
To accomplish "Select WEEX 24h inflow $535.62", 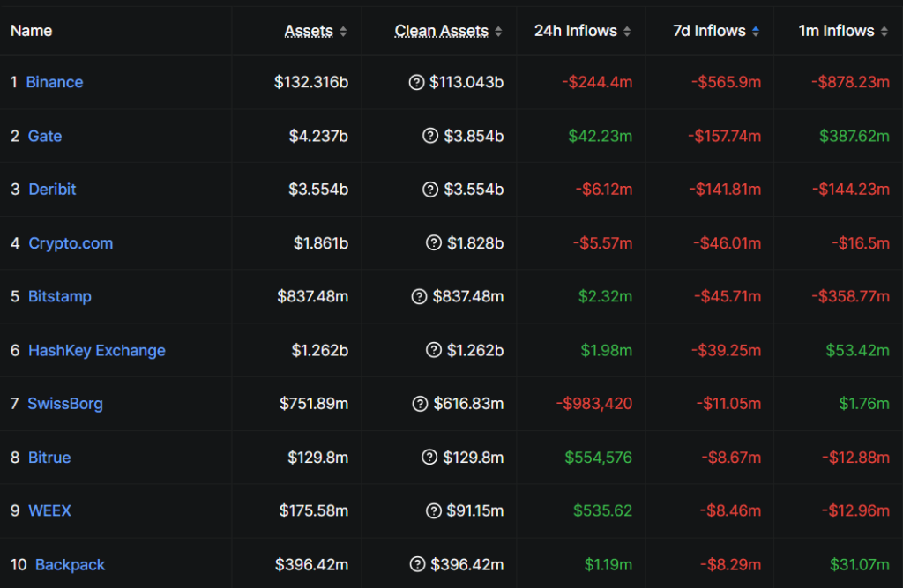I will click(x=603, y=510).
